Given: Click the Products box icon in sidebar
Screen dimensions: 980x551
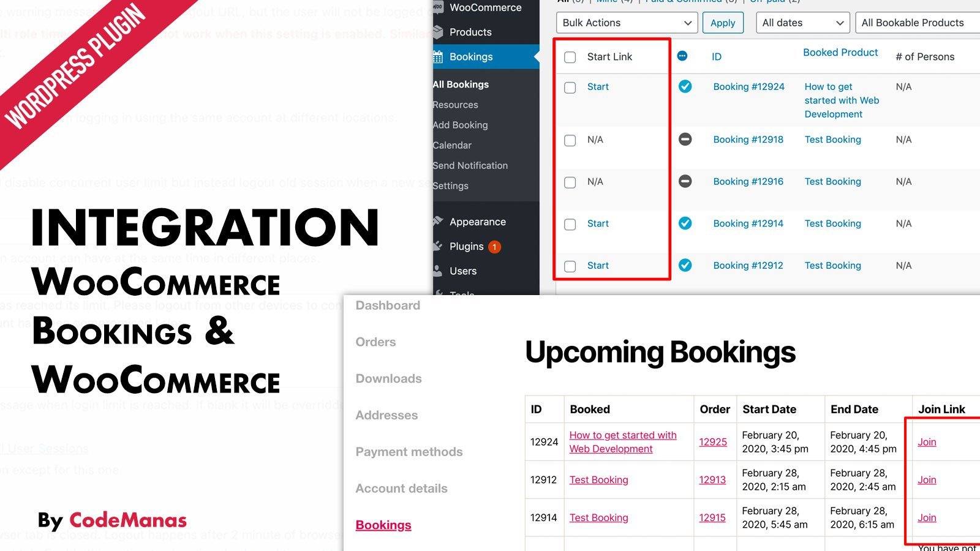Looking at the screenshot, I should pyautogui.click(x=437, y=32).
